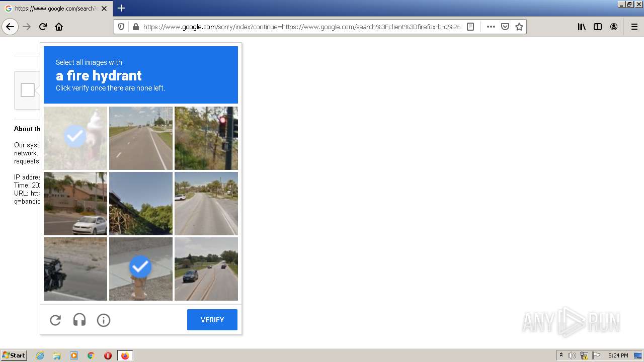Go back to the previous page
The height and width of the screenshot is (362, 644).
[10, 27]
